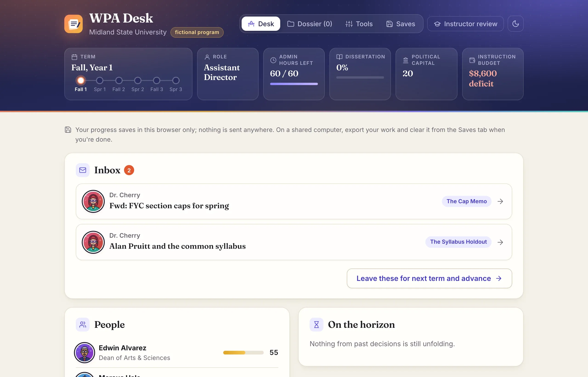Click the Fall 3 term marker
Viewport: 588px width, 377px height.
coord(157,80)
